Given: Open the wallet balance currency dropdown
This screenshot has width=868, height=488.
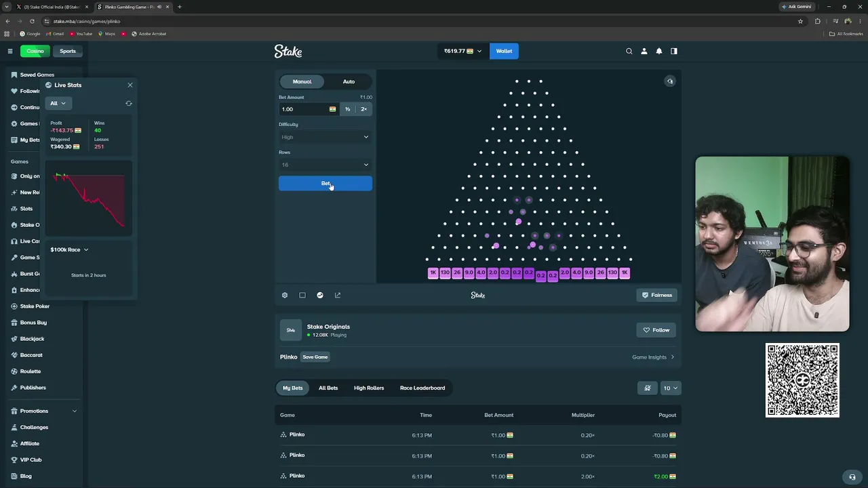Looking at the screenshot, I should pyautogui.click(x=463, y=51).
